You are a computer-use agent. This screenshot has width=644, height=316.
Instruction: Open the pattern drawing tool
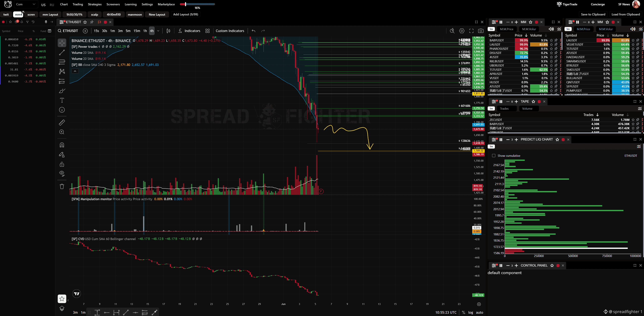click(x=62, y=72)
